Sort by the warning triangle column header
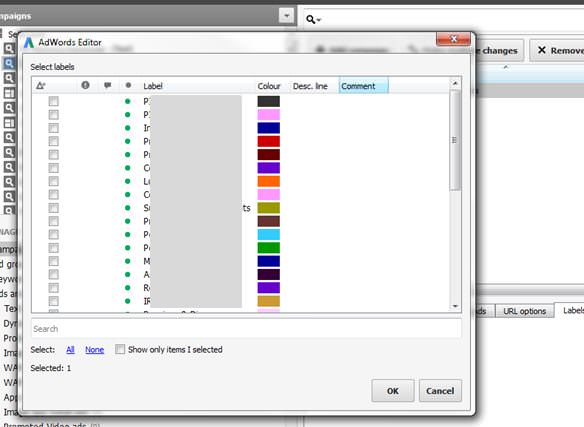Image resolution: width=584 pixels, height=427 pixels. (41, 86)
